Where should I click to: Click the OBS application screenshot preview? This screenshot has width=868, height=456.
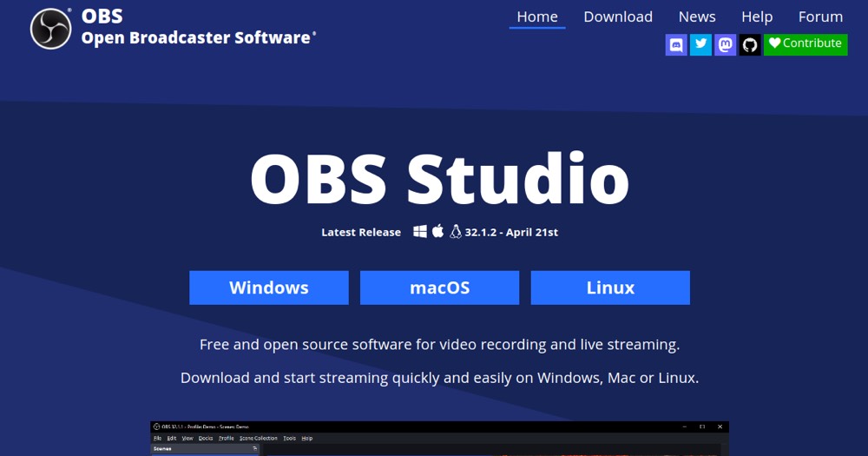click(x=439, y=439)
